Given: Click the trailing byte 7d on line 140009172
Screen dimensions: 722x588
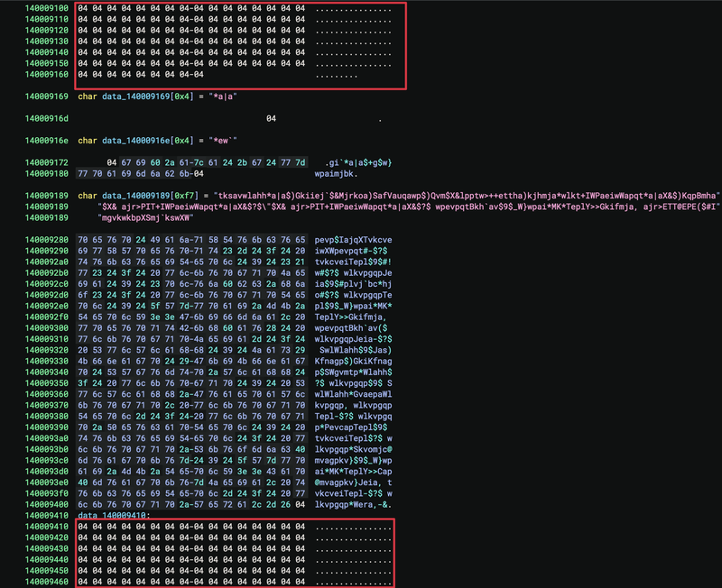Looking at the screenshot, I should pyautogui.click(x=299, y=163).
